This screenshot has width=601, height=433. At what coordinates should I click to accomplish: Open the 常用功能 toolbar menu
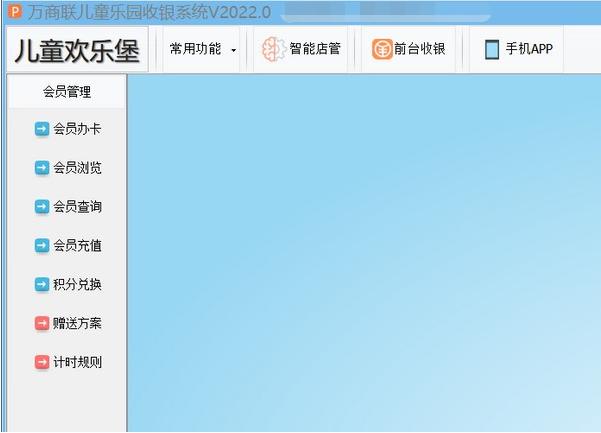(x=202, y=49)
